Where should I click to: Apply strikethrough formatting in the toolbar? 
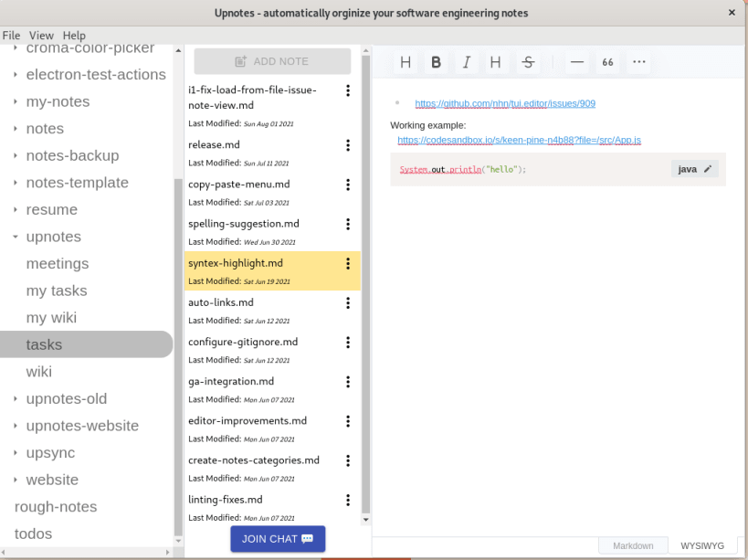click(528, 62)
